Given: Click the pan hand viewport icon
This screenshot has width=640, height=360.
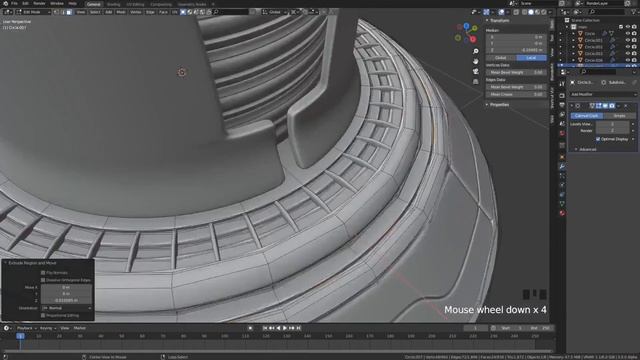Looking at the screenshot, I should pos(476,61).
